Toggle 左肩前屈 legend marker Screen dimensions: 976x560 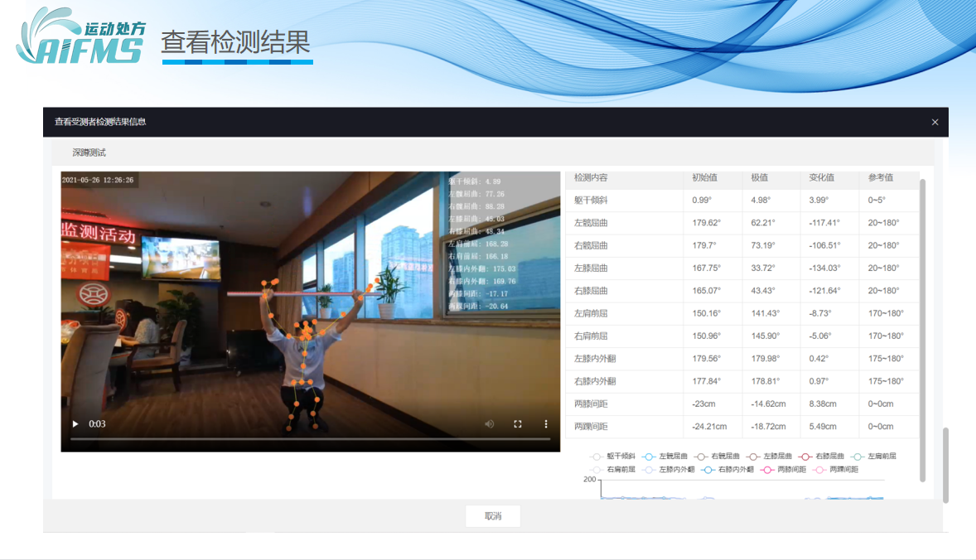coord(858,456)
